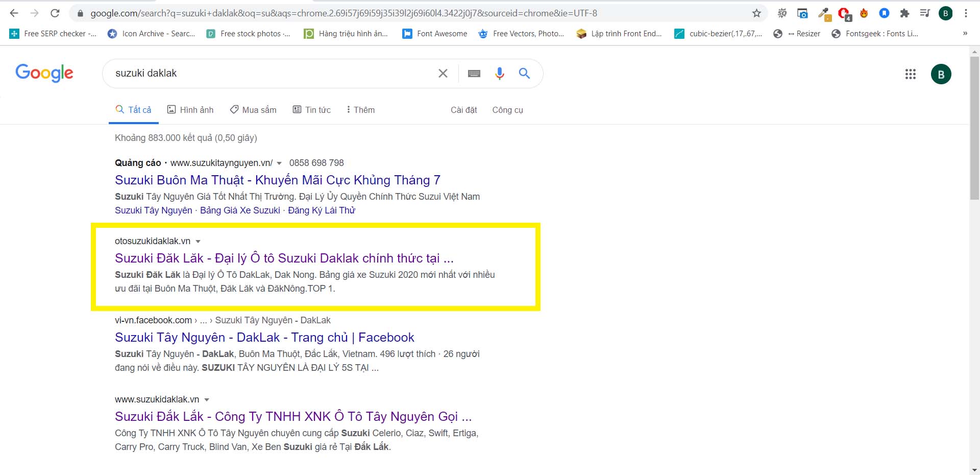Screen dimensions: 980x475
Task: Open Bảng Giá Xe Suzuki sitelink
Action: (240, 210)
